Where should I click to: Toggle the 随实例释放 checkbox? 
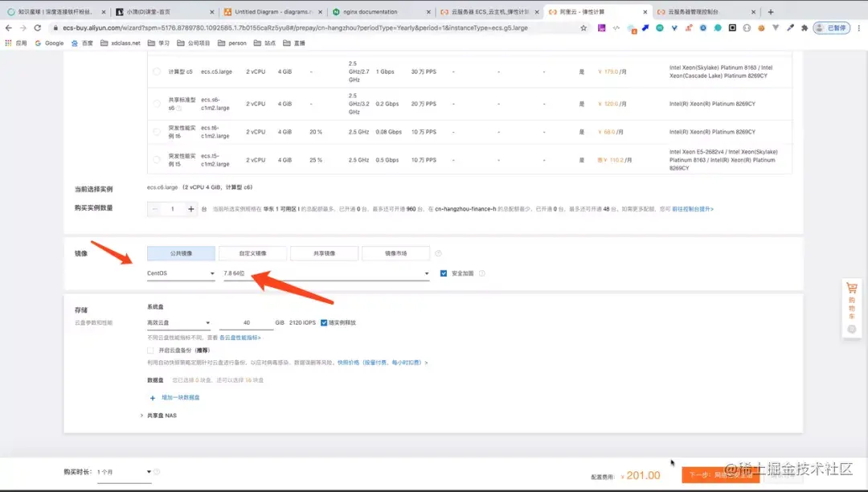point(324,322)
